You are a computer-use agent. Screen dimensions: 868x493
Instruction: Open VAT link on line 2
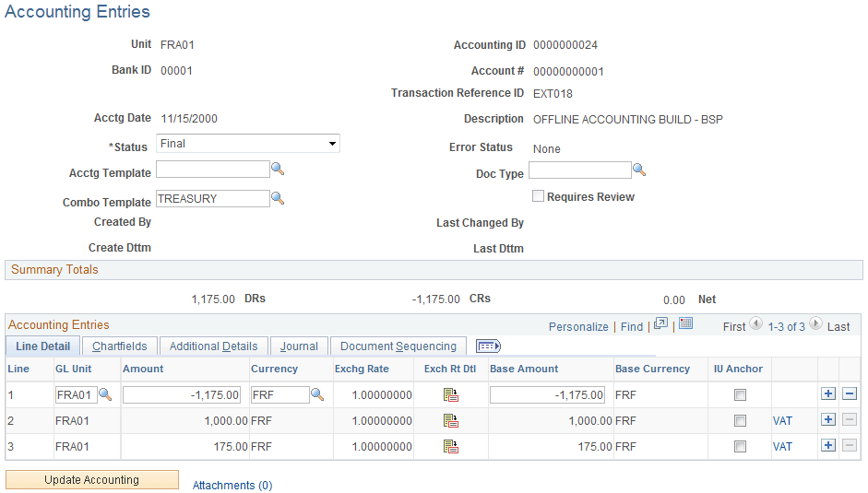point(782,421)
